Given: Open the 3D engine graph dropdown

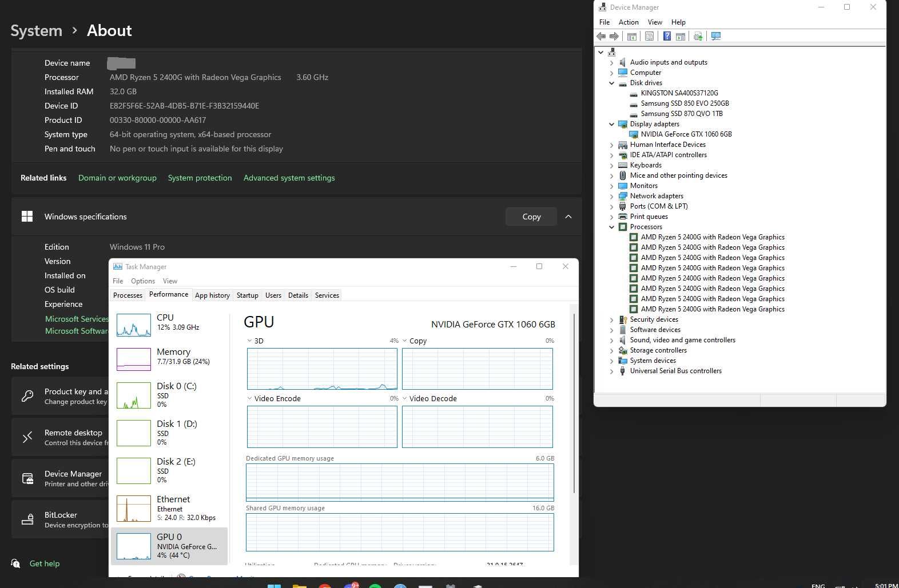Looking at the screenshot, I should (249, 341).
